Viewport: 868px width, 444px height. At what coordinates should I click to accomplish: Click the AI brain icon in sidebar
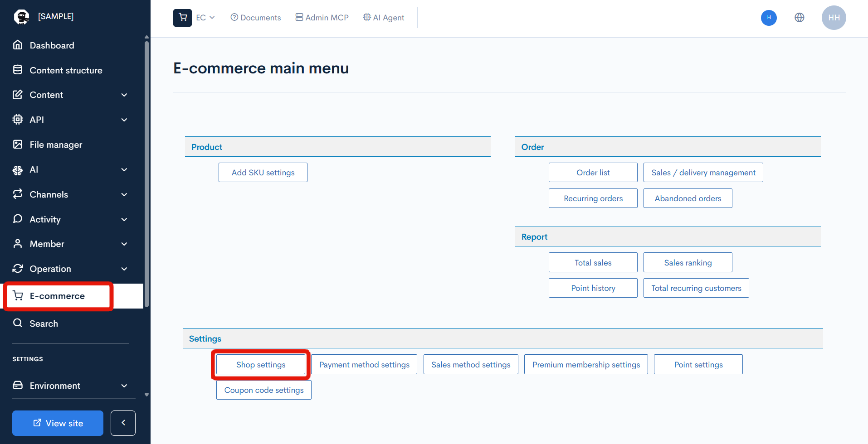[18, 170]
